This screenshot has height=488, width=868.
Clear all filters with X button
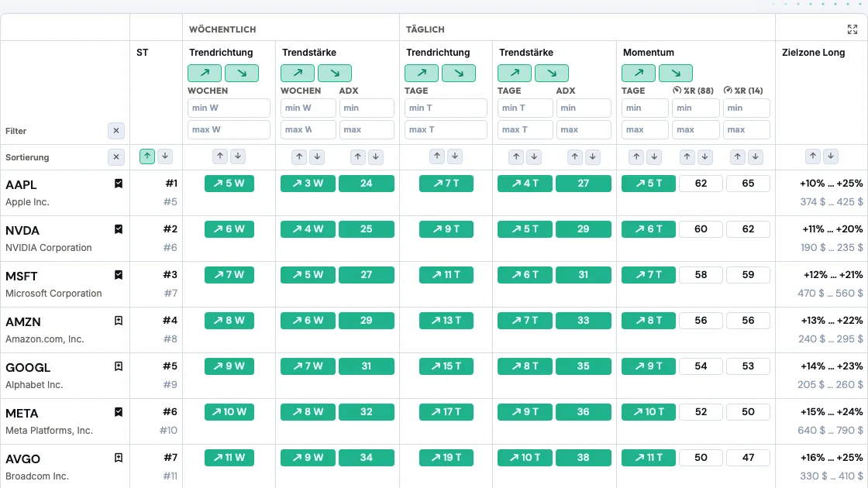116,131
